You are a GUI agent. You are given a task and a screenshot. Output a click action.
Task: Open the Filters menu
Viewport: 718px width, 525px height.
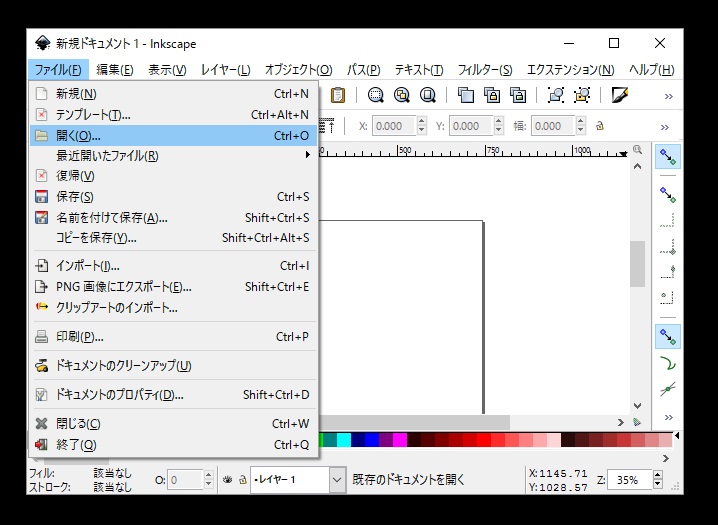point(484,70)
